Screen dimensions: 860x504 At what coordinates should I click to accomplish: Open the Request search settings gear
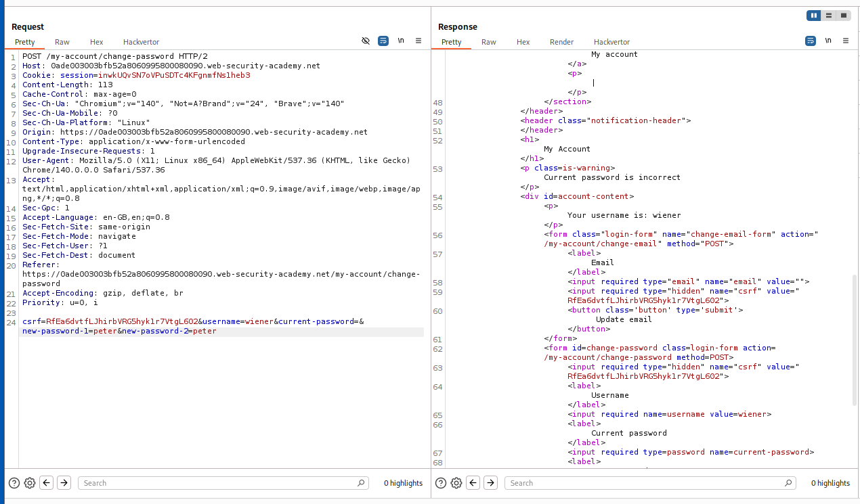coord(30,483)
